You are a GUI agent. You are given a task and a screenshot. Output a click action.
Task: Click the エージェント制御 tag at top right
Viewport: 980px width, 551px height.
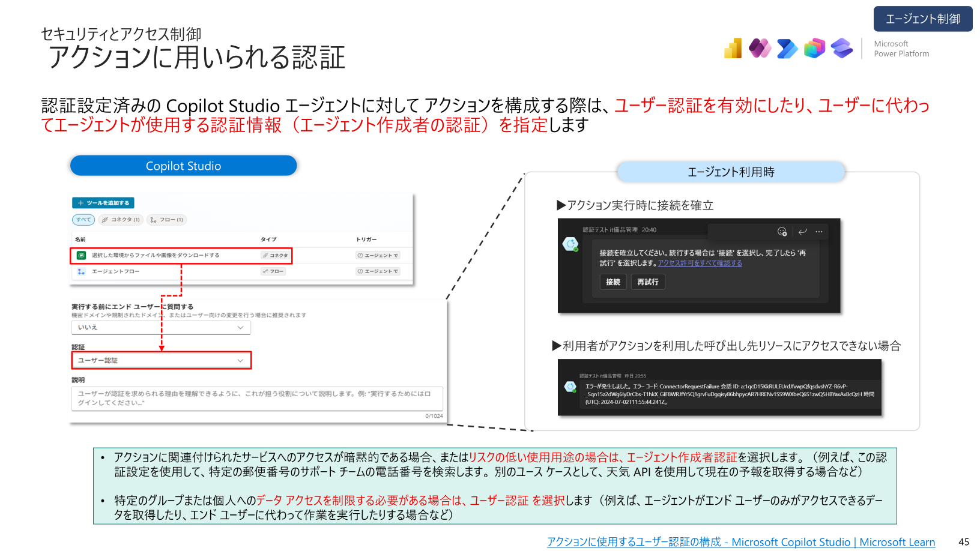(923, 19)
